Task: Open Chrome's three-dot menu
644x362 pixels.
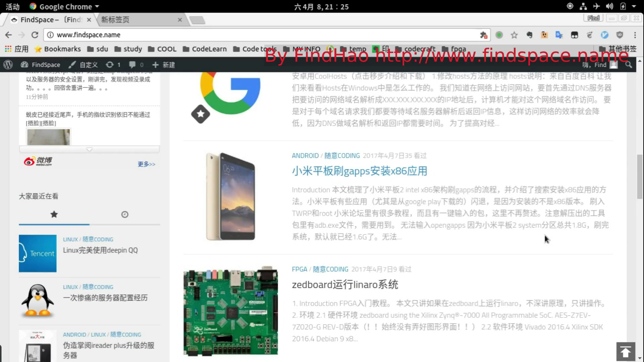Action: coord(635,35)
